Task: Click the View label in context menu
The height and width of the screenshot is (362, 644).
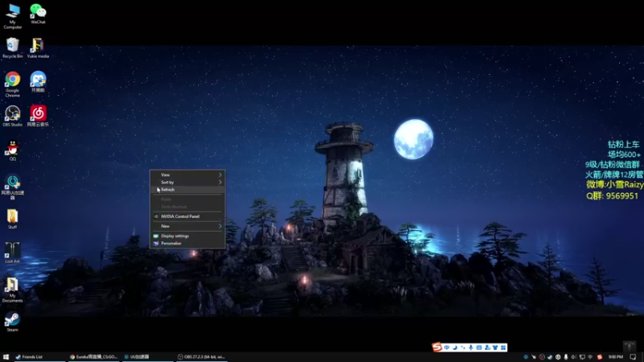Action: click(165, 175)
